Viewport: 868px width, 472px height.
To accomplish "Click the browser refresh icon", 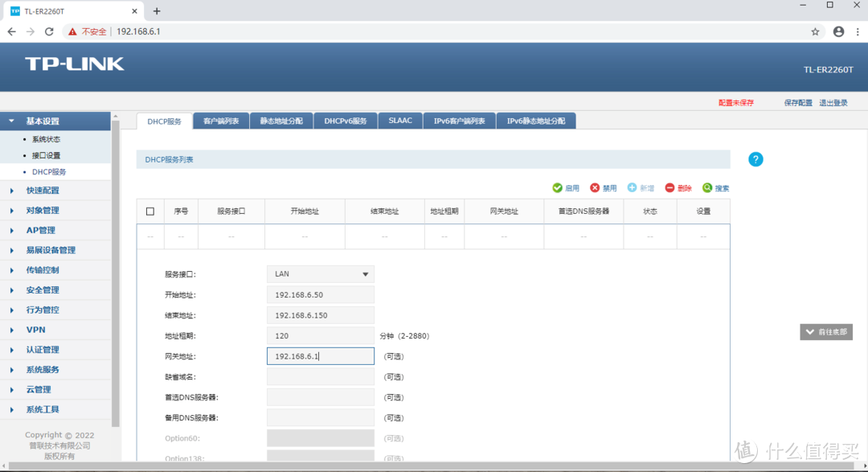I will click(48, 31).
